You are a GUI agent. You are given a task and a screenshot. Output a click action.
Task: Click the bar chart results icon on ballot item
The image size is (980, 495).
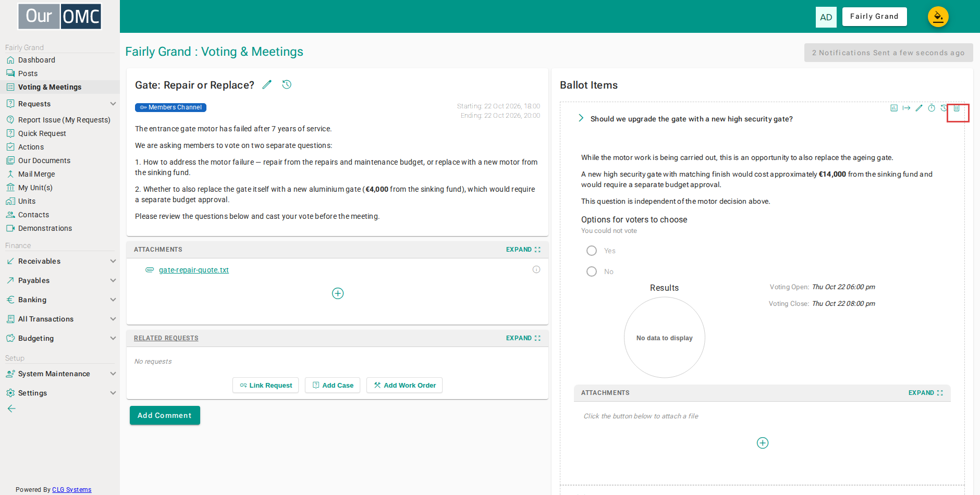(894, 108)
